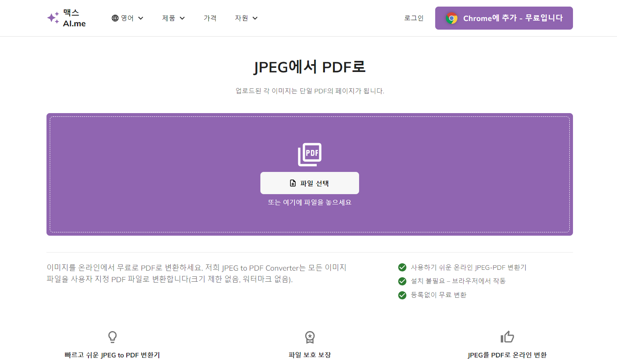Click the 맥스 AI.me sparkle logo

(x=53, y=18)
